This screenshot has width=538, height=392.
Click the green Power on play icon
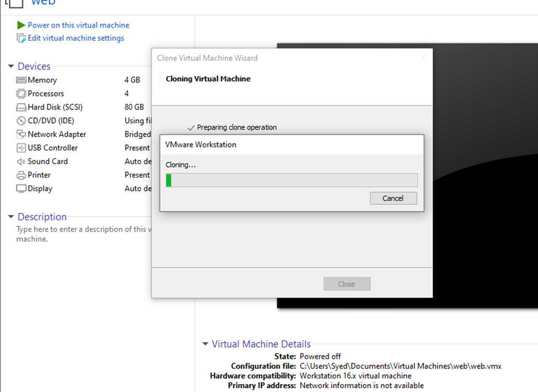21,25
